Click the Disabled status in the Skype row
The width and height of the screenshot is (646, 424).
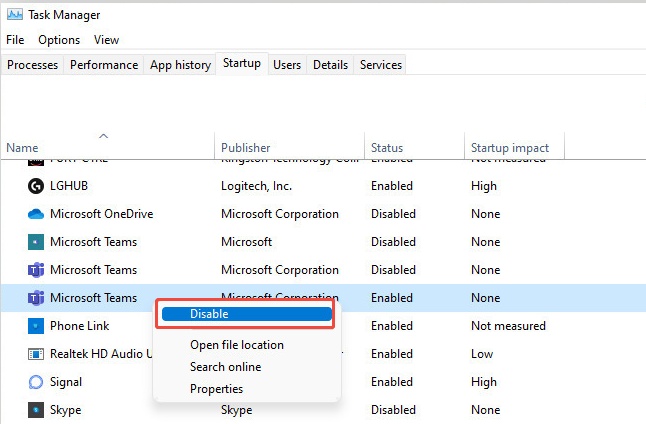[393, 410]
